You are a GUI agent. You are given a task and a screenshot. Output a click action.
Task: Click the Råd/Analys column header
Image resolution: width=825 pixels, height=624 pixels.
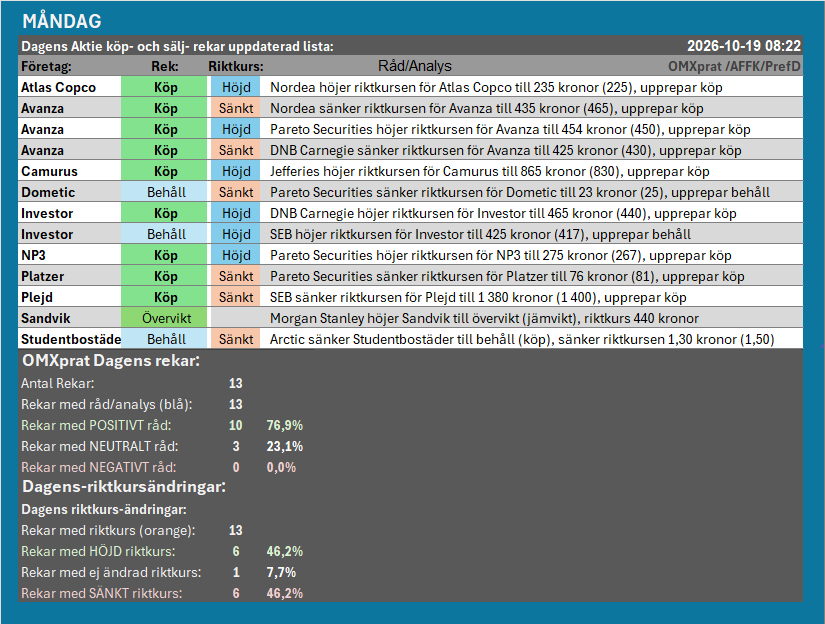coord(415,66)
